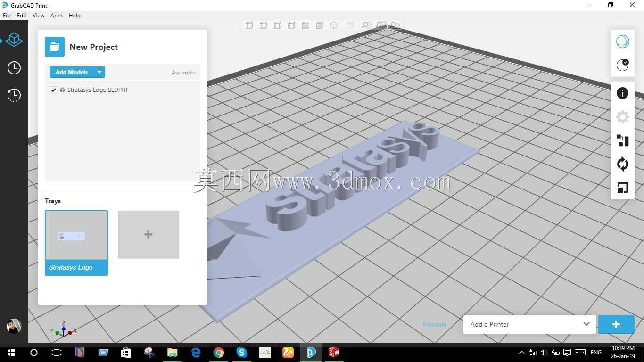644x362 pixels.
Task: Open the Orient rotate tool
Action: (622, 164)
